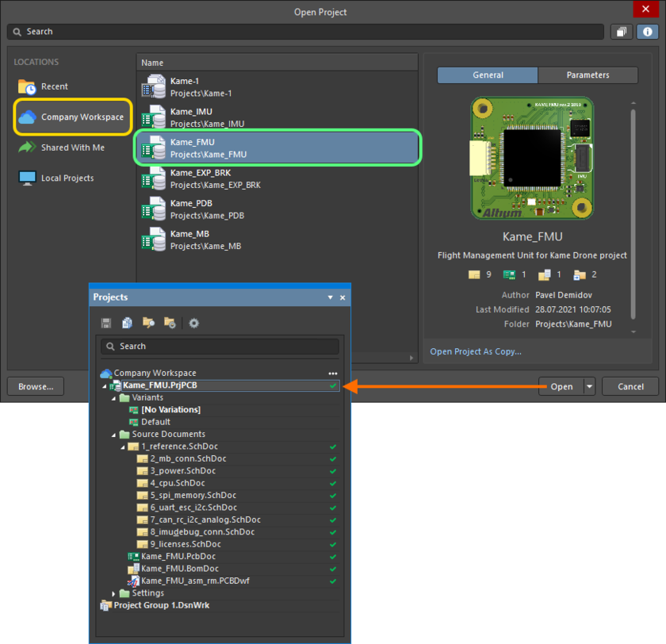
Task: Collapse the Source Documents folder
Action: [112, 434]
